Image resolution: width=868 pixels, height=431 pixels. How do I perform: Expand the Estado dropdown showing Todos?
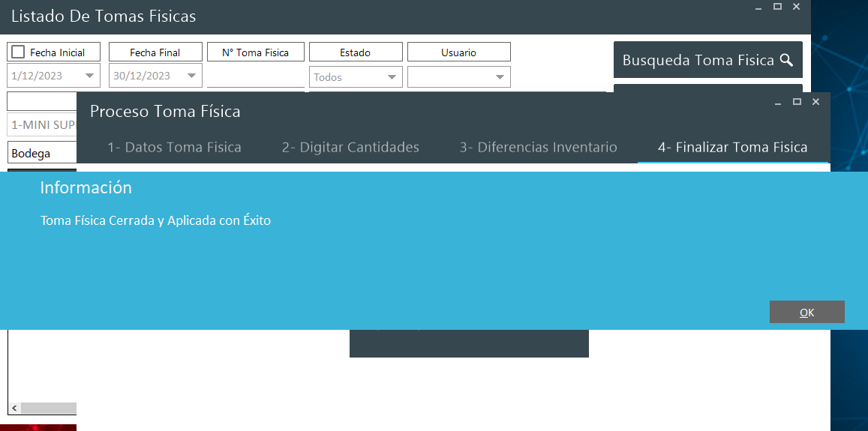[x=392, y=77]
